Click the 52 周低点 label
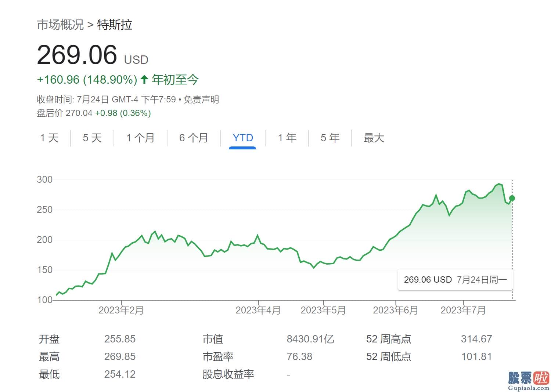 [x=389, y=356]
